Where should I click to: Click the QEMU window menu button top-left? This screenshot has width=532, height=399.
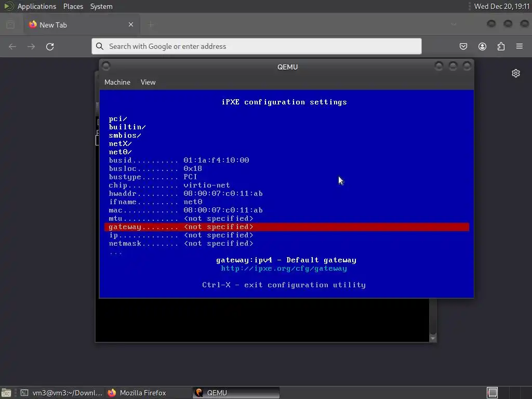106,66
